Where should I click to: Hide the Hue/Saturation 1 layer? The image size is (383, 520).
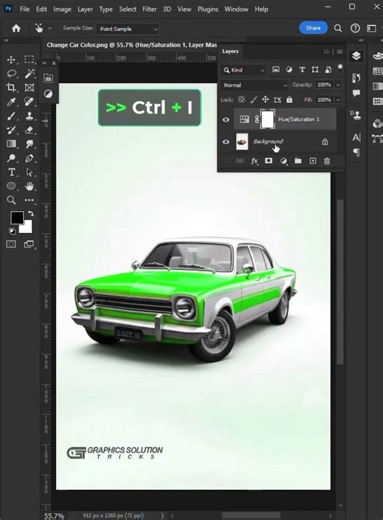pyautogui.click(x=226, y=119)
